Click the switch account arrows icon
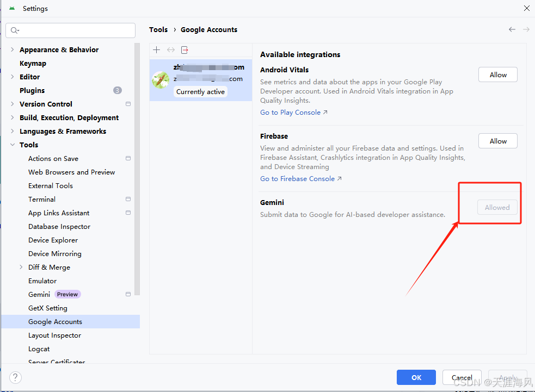535x392 pixels. [170, 50]
